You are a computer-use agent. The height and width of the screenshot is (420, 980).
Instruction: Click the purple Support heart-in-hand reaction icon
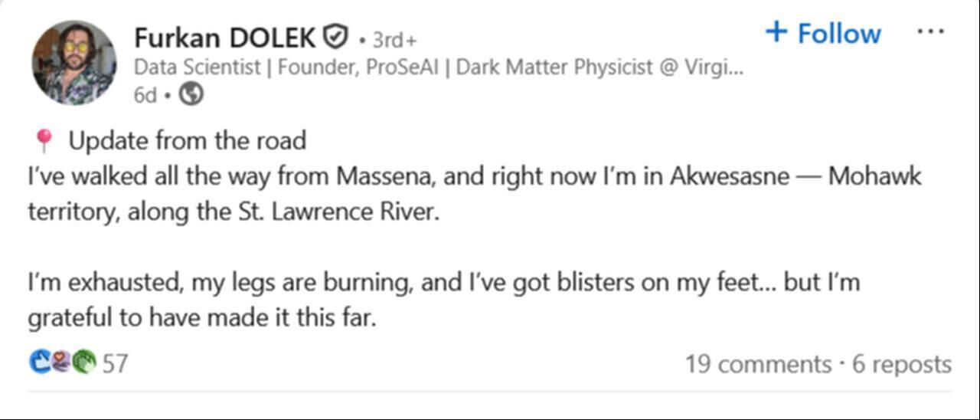pos(62,362)
